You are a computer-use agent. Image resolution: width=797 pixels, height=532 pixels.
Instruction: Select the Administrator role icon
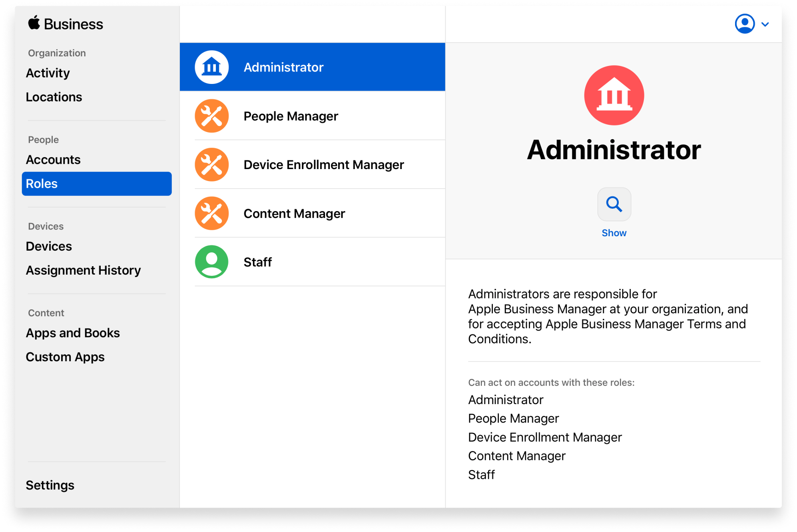[x=211, y=67]
